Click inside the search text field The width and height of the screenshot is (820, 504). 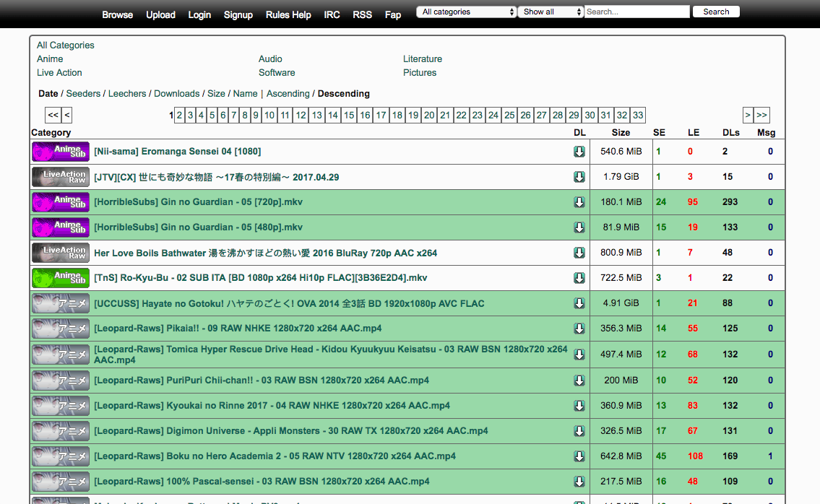coord(636,12)
